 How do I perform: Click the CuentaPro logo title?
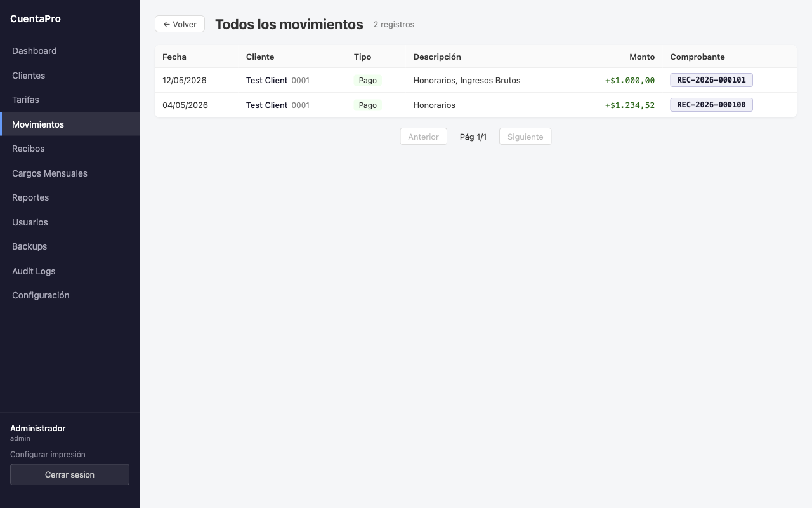[x=36, y=19]
